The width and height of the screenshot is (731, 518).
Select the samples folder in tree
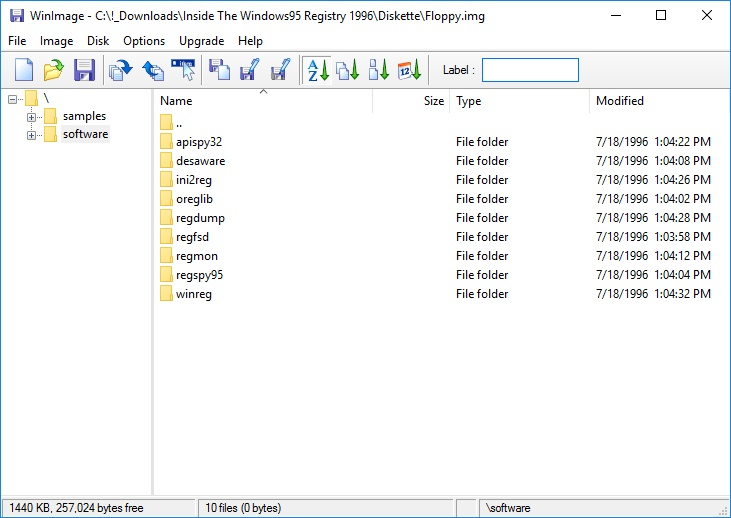coord(84,116)
